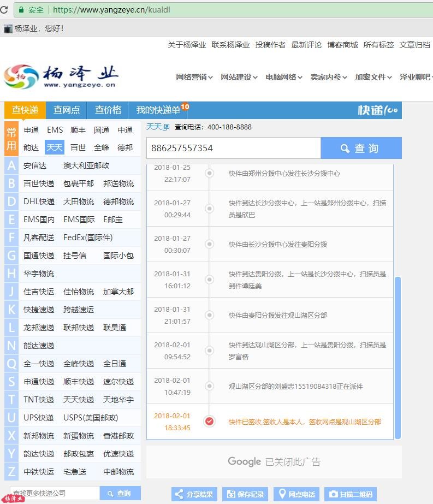Screen dimensions: 433x504
Task: Expand the 电脑网络 dropdown menu
Action: [284, 77]
